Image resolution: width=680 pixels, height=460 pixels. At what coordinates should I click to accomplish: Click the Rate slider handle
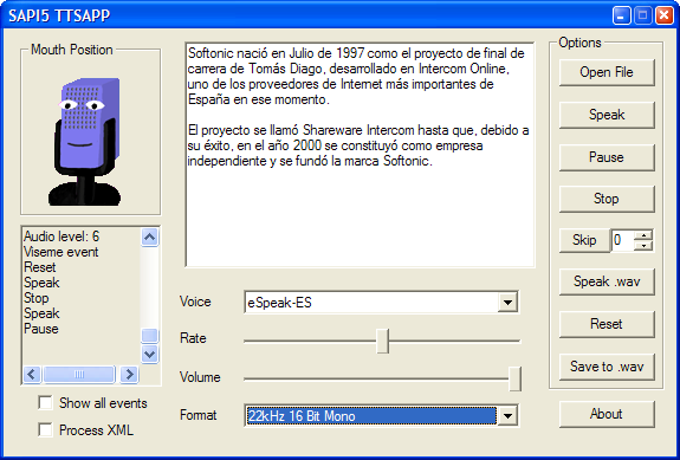pos(382,341)
